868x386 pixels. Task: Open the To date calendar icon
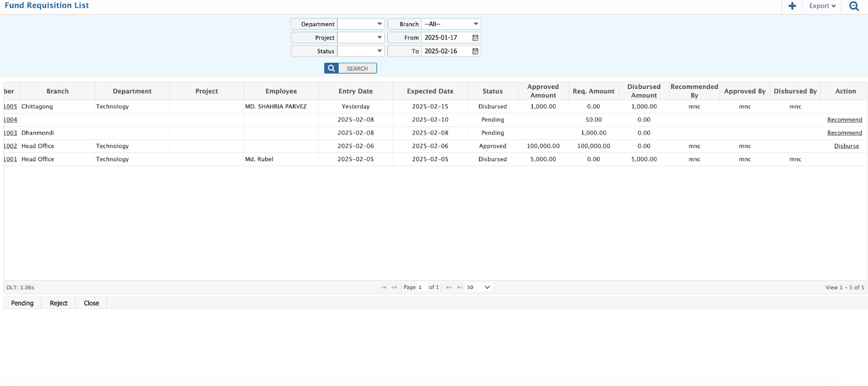point(475,52)
